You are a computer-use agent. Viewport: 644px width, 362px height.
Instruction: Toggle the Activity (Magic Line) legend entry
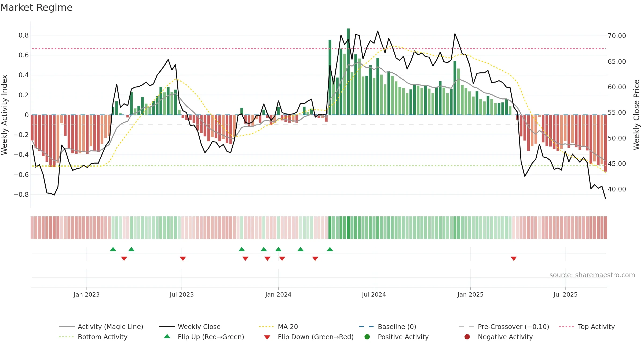tap(101, 327)
